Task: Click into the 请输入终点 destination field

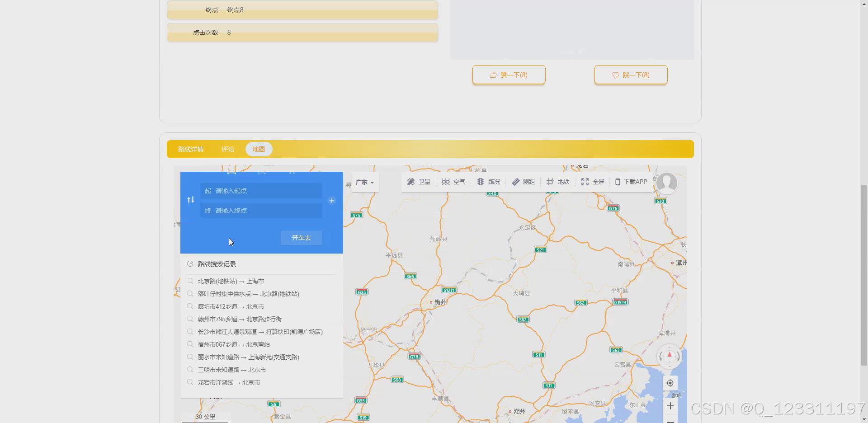Action: [x=261, y=211]
